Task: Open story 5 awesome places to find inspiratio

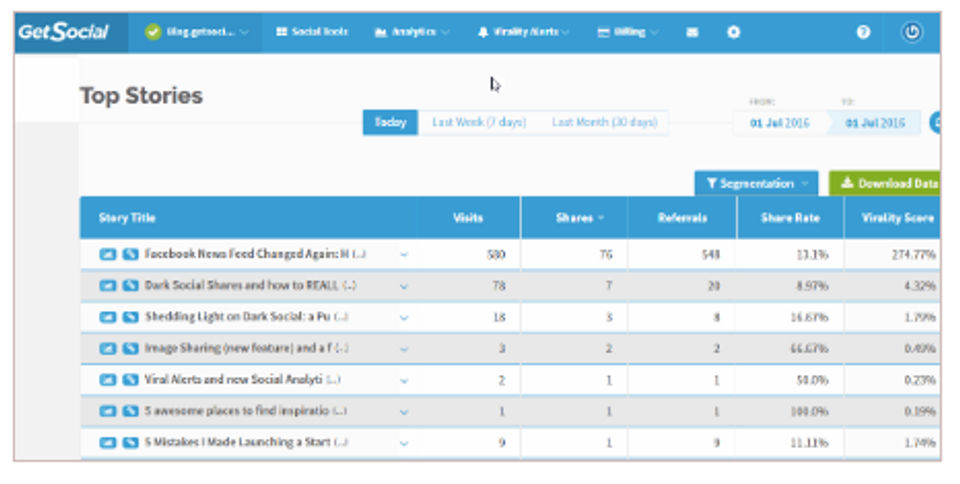Action: coord(245,411)
